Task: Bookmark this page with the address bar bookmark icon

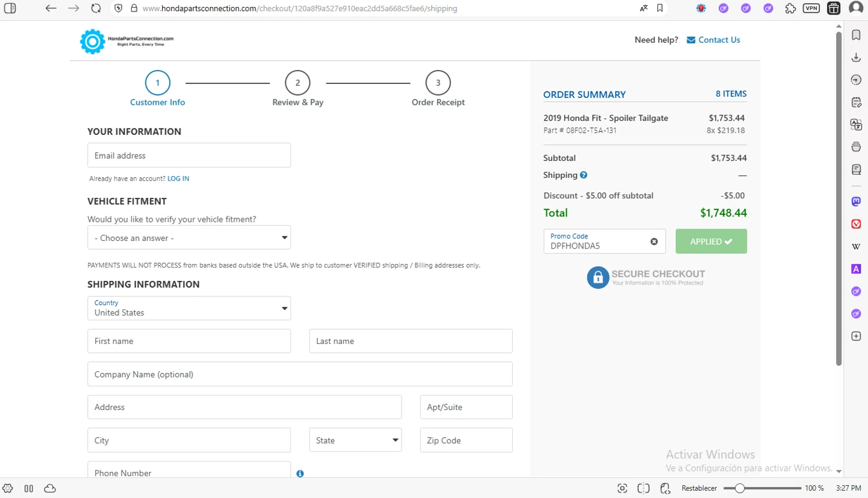Action: tap(660, 8)
